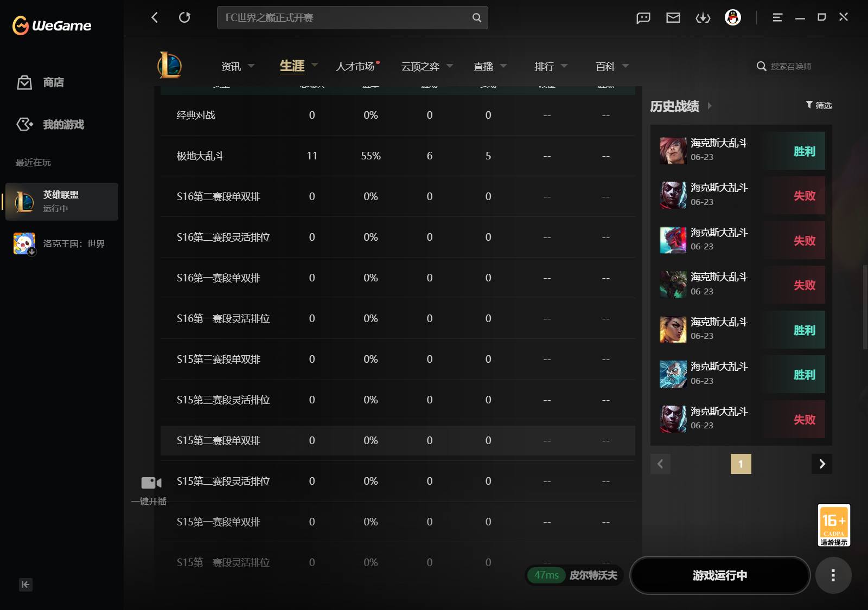
Task: Select the 经典对战 row
Action: [398, 115]
